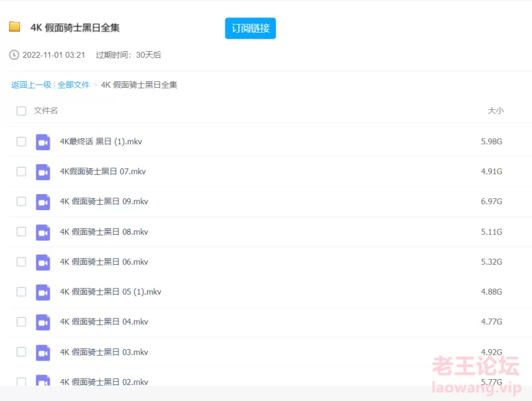Viewport: 532px width, 401px height.
Task: Tick the checkbox for 黑日 05 (1).mkv
Action: pyautogui.click(x=21, y=292)
